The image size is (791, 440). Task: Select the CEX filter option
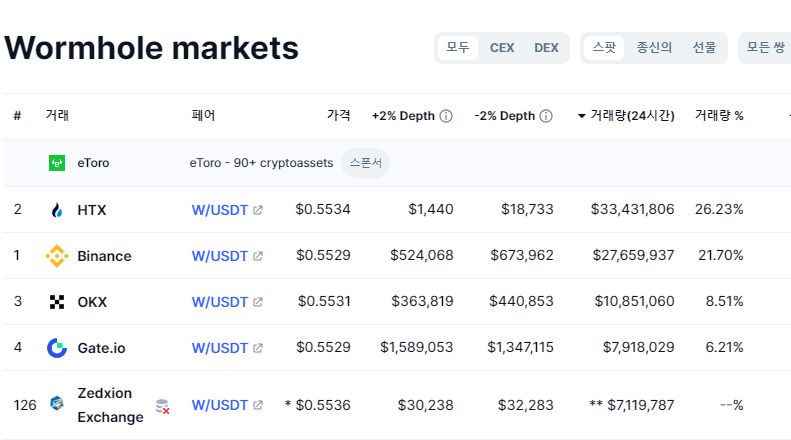(x=502, y=47)
